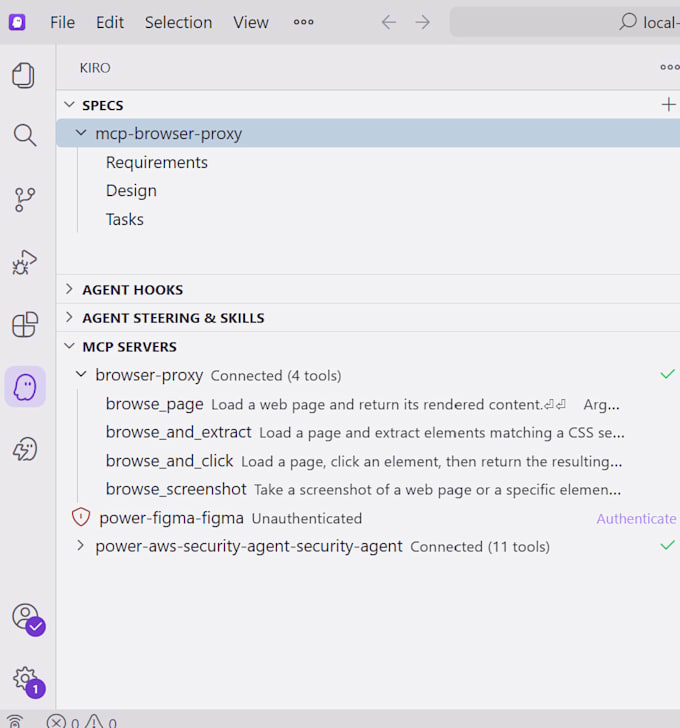
Task: Open the Search magnifier in activity bar
Action: (25, 136)
